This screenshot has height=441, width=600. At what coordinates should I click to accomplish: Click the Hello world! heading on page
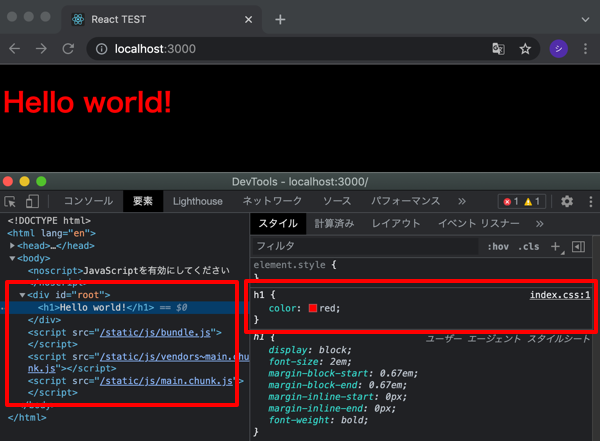pyautogui.click(x=87, y=103)
